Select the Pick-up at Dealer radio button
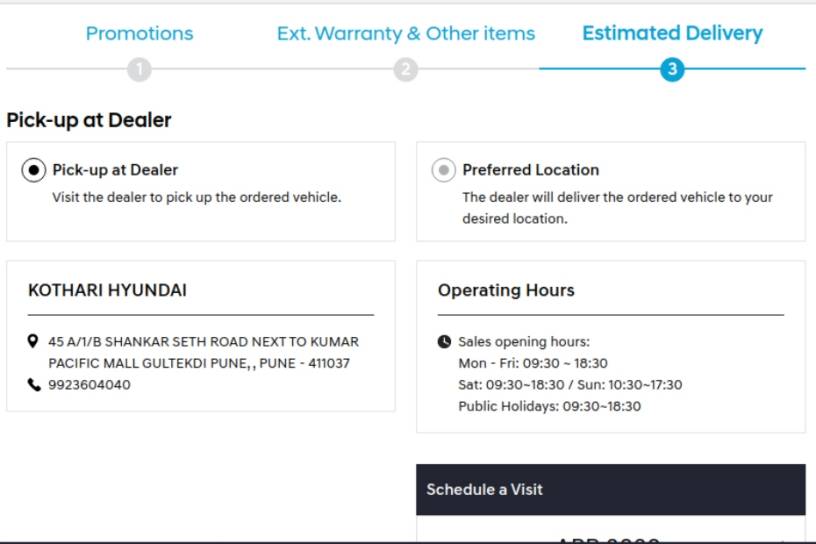 [x=34, y=170]
